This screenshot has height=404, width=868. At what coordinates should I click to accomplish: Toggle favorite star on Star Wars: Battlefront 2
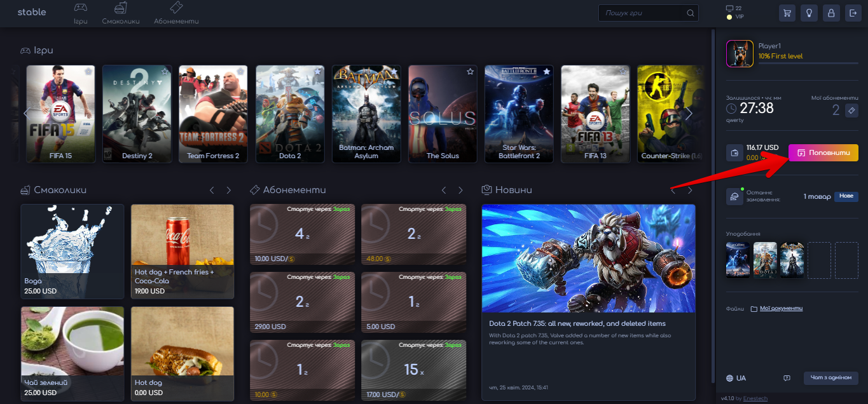[x=546, y=72]
